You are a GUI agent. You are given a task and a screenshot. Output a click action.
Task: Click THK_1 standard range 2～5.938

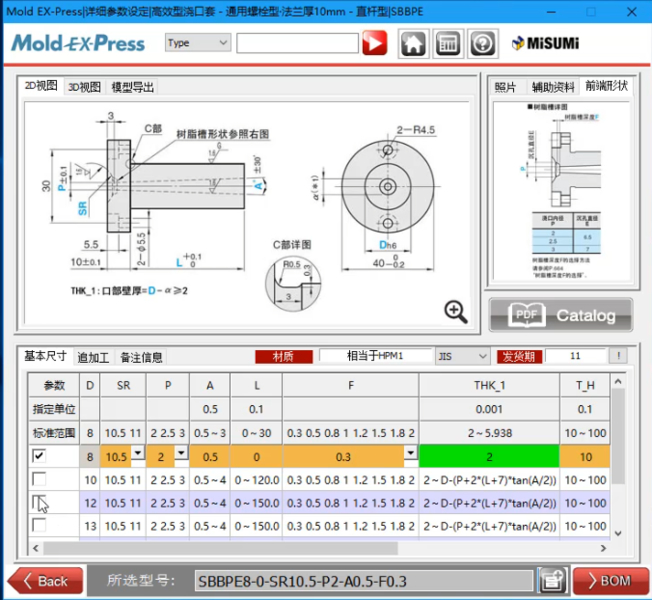click(489, 433)
